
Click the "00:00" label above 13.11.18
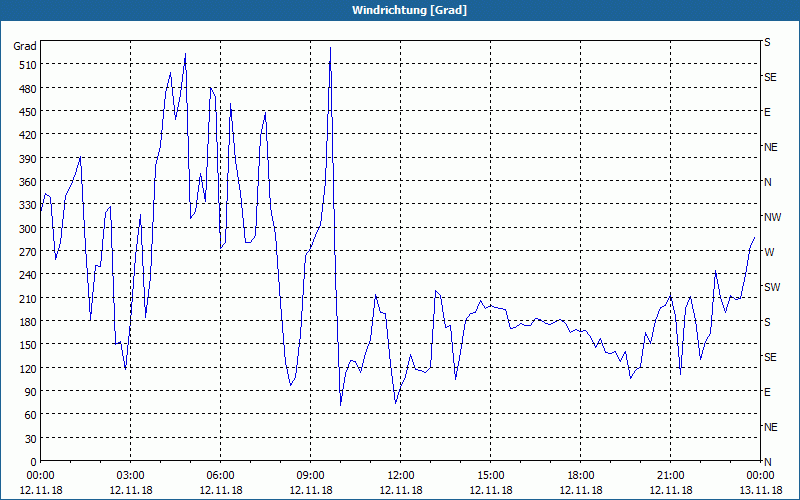761,476
